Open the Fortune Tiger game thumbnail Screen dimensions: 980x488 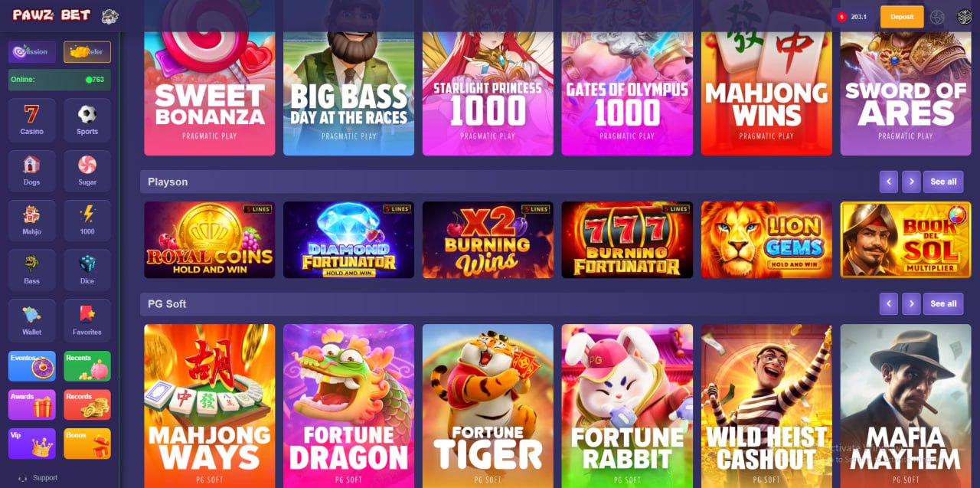pos(488,406)
